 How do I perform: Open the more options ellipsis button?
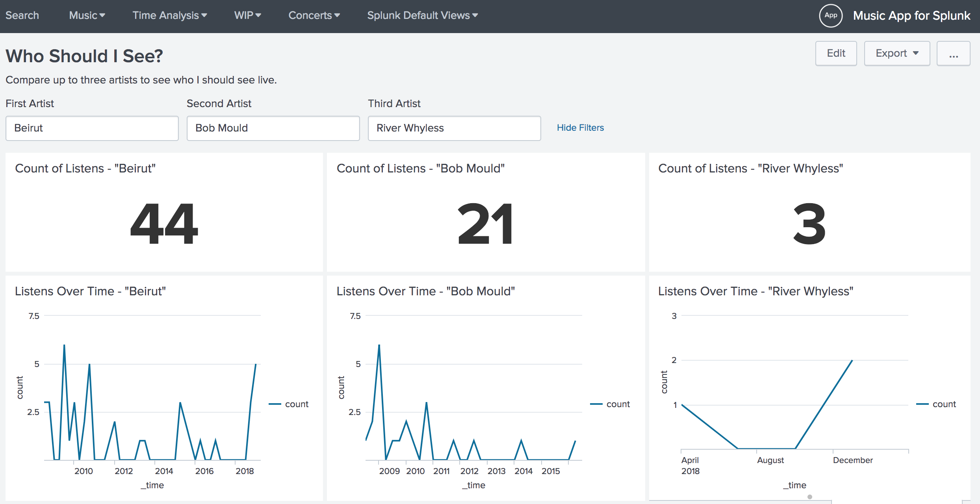pos(953,53)
